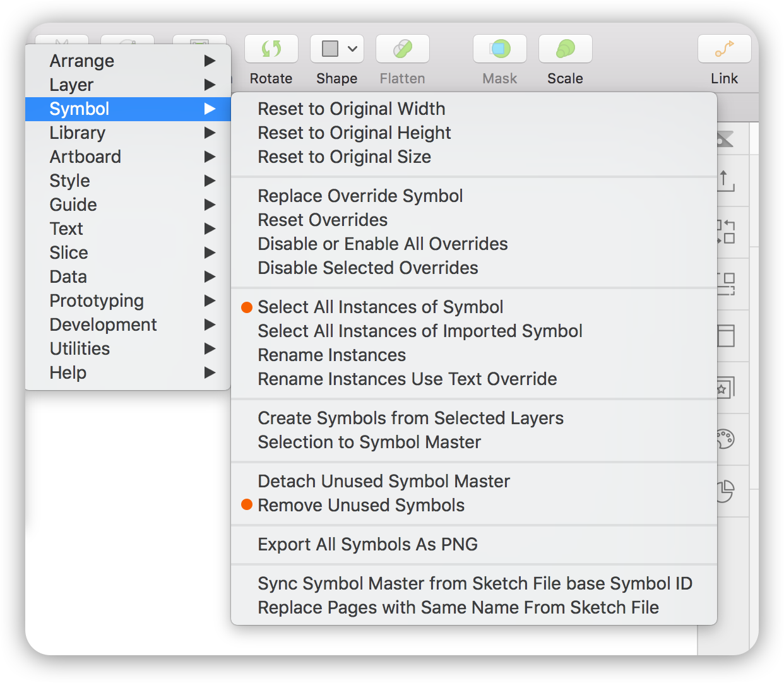Expand the Arrange submenu arrow

(x=210, y=61)
